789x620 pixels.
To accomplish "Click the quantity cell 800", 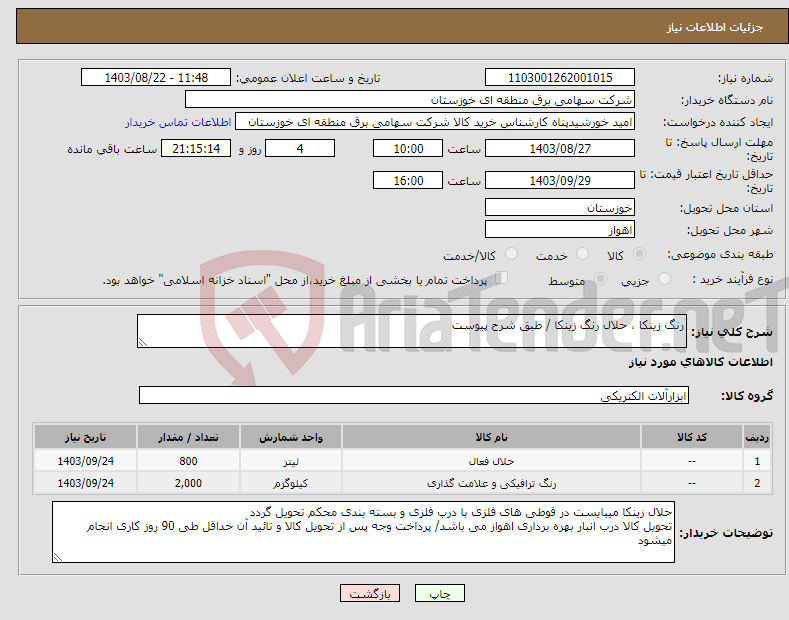I will click(x=188, y=461).
